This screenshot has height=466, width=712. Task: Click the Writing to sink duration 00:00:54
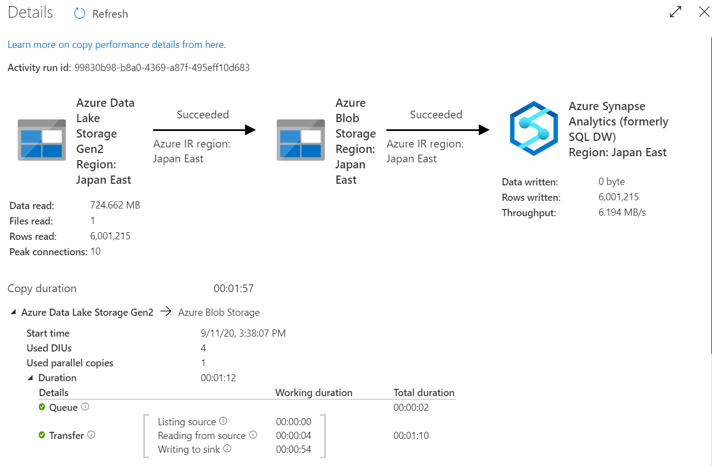(293, 449)
